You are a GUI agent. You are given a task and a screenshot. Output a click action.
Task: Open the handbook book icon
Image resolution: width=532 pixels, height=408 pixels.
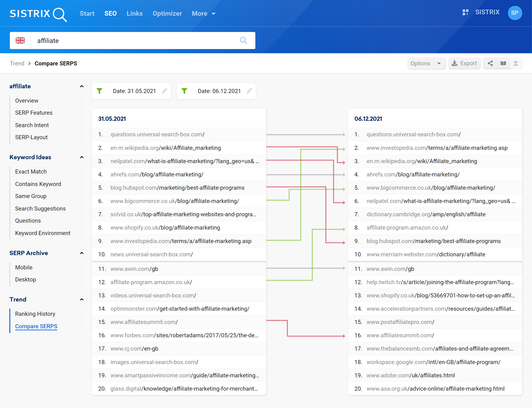click(x=503, y=63)
